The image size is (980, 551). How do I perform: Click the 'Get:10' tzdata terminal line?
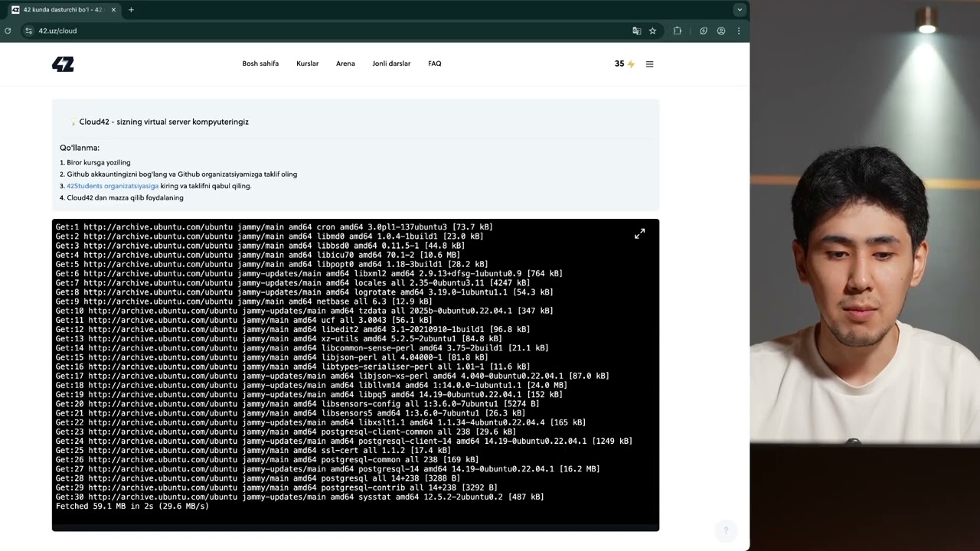(304, 311)
